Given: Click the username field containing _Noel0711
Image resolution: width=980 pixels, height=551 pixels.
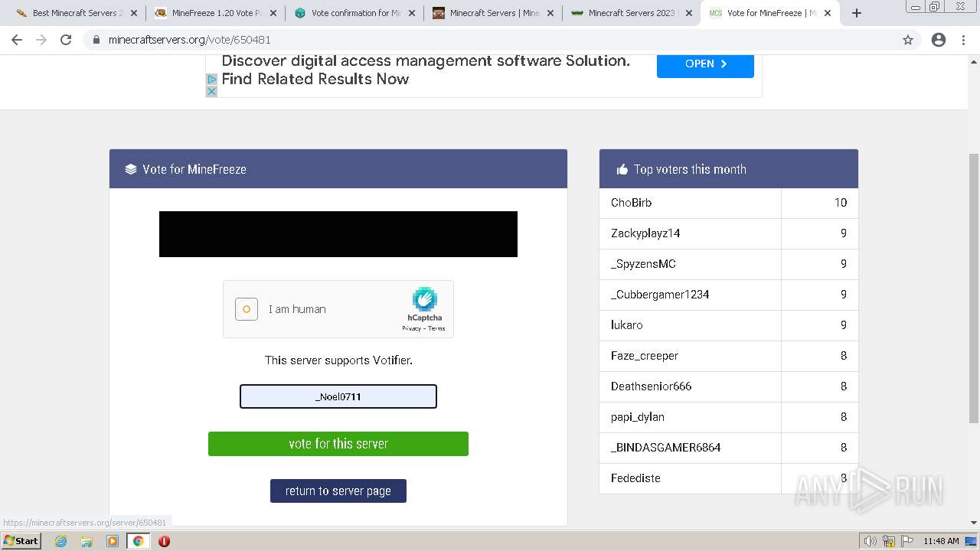Looking at the screenshot, I should (338, 396).
